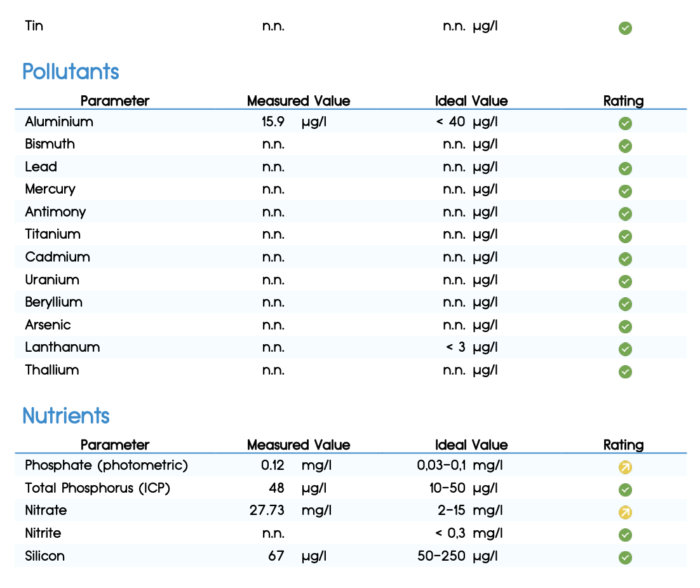700x588 pixels.
Task: Click the yellow arrow rating icon for Phosphate
Action: click(x=625, y=467)
